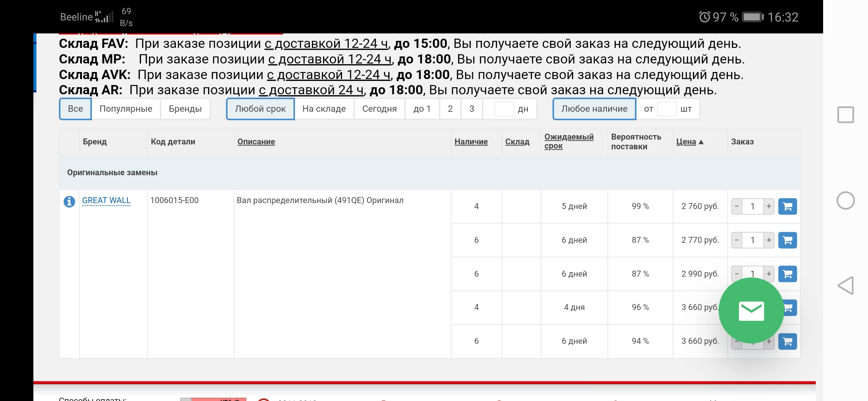The image size is (868, 401).
Task: Choose the Сегодня delivery filter
Action: pyautogui.click(x=379, y=109)
